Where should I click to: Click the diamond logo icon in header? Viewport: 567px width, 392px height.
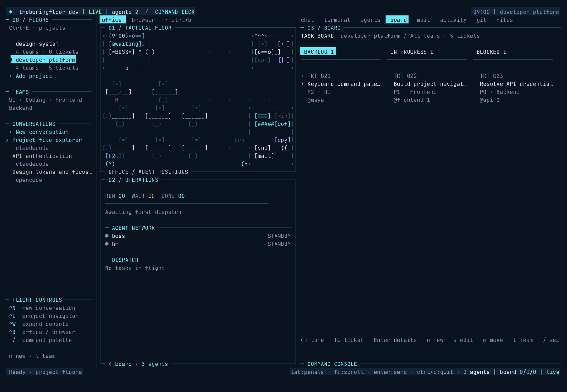[11, 12]
